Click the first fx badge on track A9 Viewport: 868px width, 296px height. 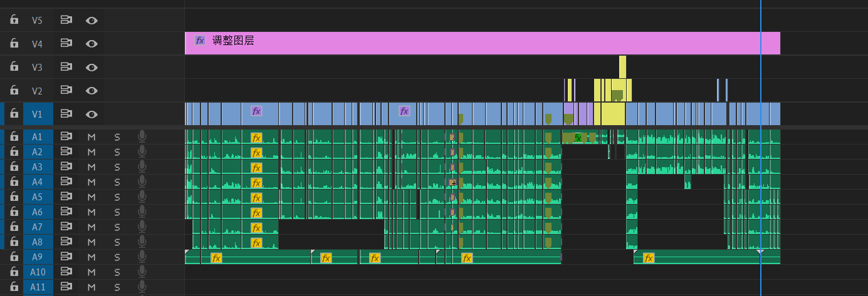click(216, 258)
